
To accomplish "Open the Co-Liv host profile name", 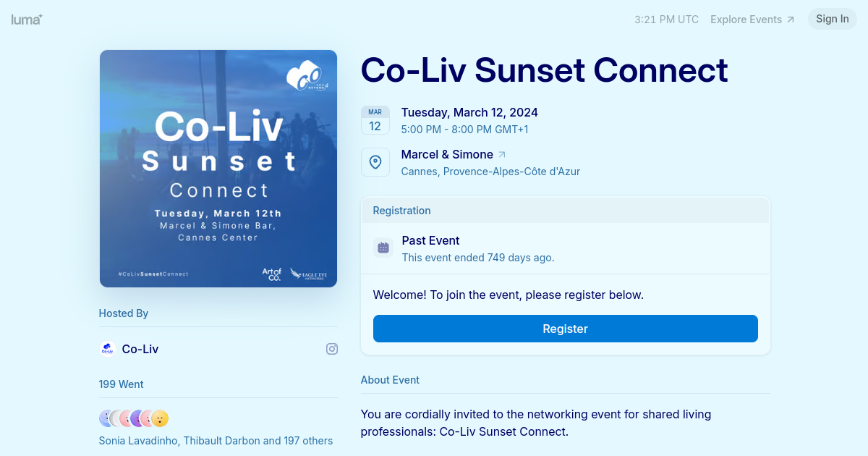I will coord(140,349).
